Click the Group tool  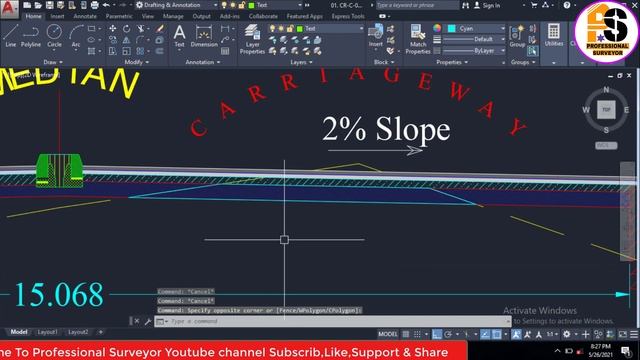tap(517, 36)
